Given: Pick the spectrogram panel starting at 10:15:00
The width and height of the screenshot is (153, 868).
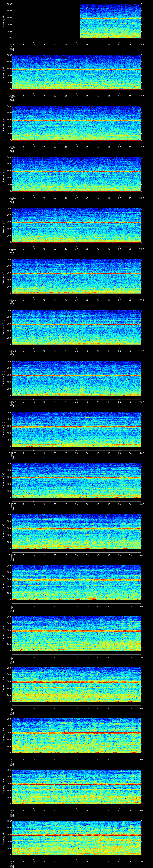Looking at the screenshot, I should tap(76, 583).
